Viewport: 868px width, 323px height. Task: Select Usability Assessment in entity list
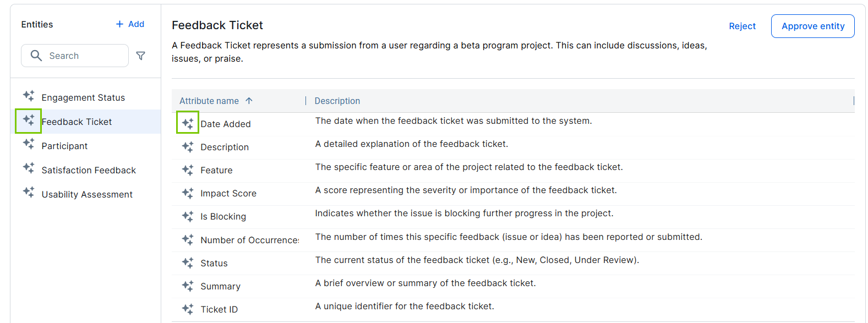coord(87,194)
